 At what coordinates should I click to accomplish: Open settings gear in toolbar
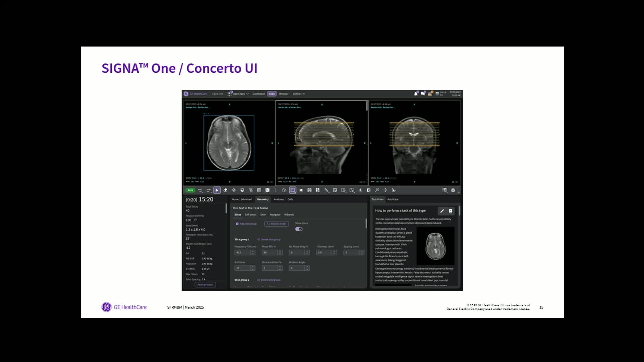[x=453, y=190]
